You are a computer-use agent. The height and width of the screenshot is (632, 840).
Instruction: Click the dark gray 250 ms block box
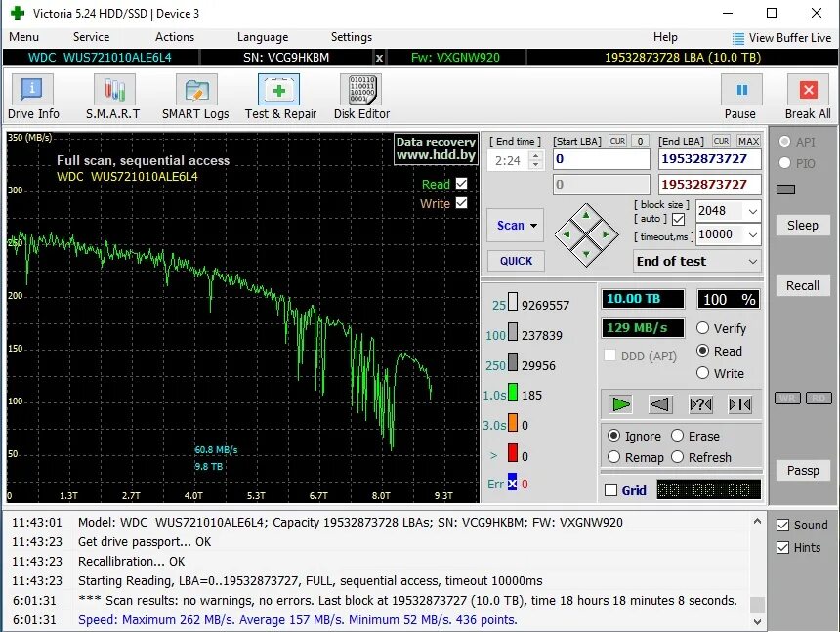pyautogui.click(x=513, y=361)
